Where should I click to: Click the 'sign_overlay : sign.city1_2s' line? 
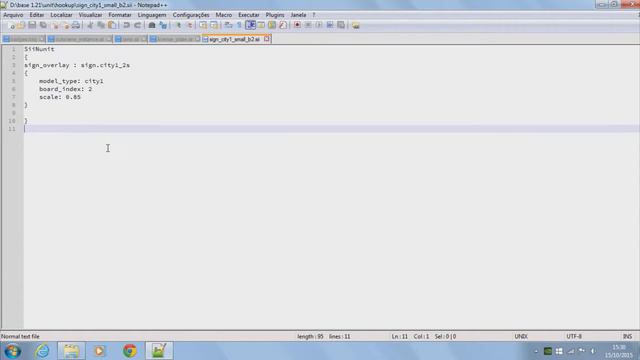coord(77,65)
